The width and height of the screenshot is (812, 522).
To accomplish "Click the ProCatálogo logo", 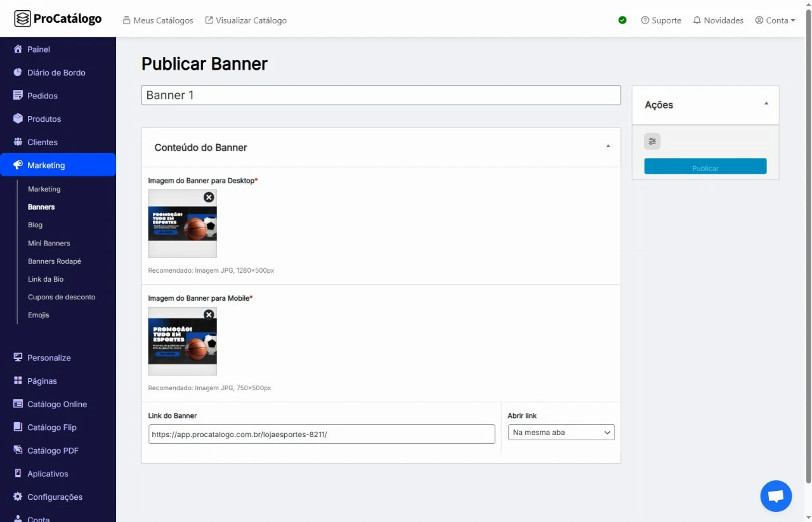I will coord(58,19).
